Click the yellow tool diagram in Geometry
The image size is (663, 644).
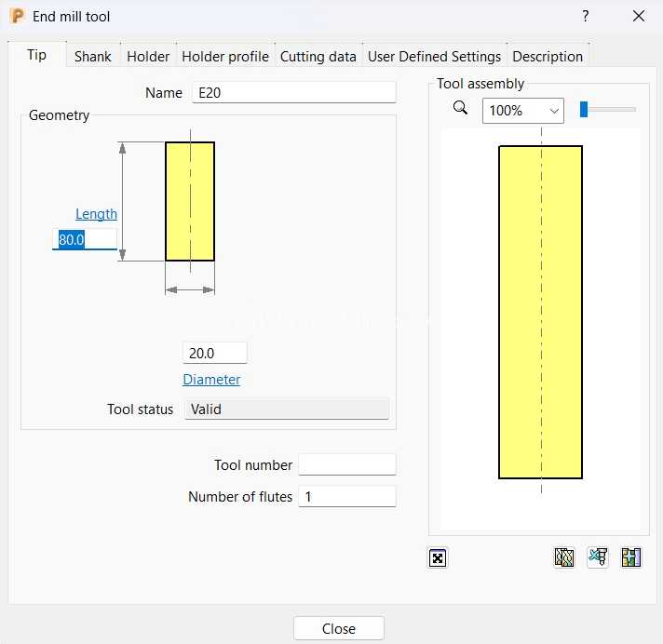190,202
